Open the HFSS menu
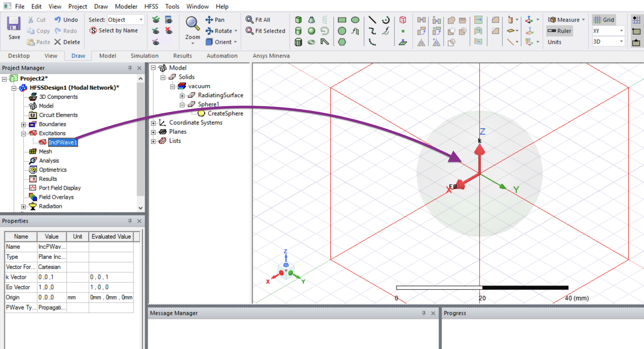644x349 pixels. (x=151, y=6)
